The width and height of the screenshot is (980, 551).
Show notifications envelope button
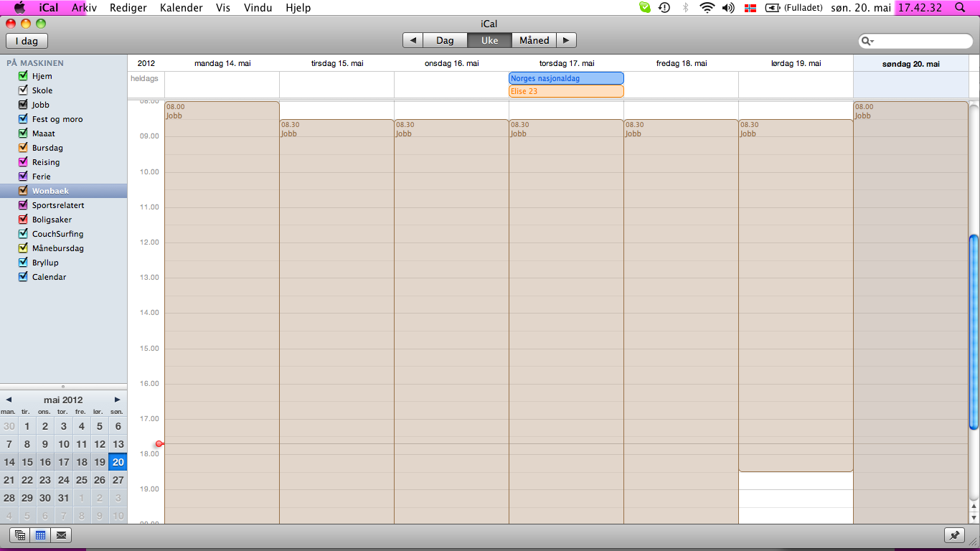[x=62, y=534]
